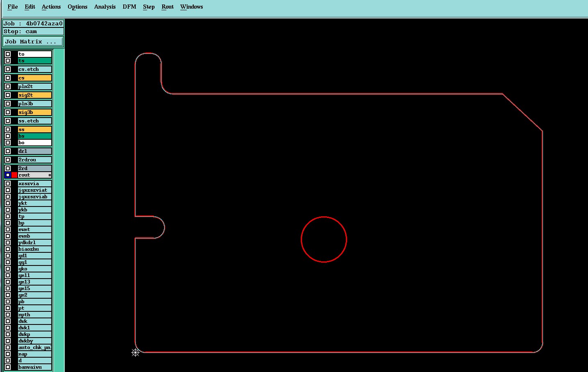588x372 pixels.
Task: Select the ss layer name
Action: point(35,129)
